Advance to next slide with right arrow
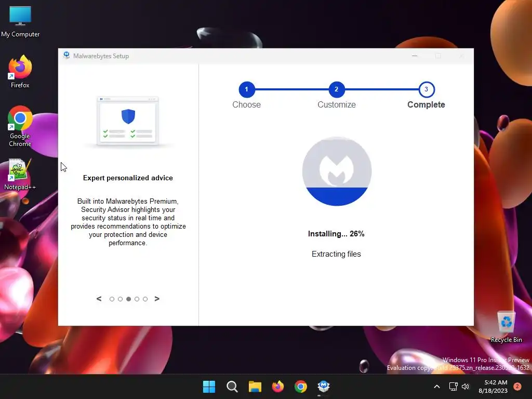The image size is (532, 399). [x=157, y=299]
